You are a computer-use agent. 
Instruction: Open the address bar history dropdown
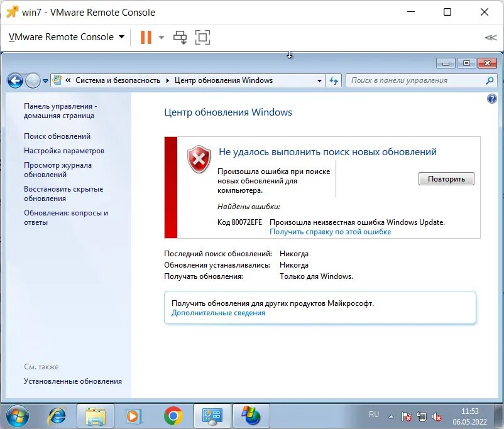[319, 80]
